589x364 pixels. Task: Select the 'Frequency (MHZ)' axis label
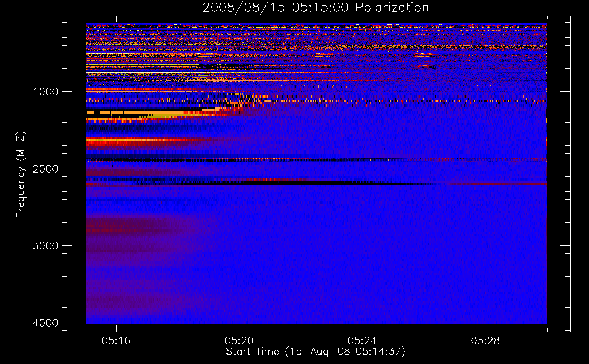pyautogui.click(x=21, y=175)
